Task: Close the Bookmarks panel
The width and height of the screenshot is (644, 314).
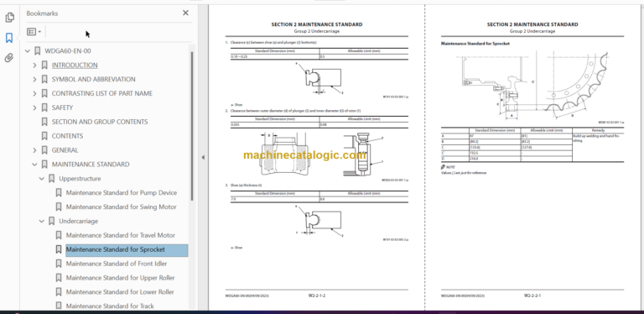Action: 185,13
